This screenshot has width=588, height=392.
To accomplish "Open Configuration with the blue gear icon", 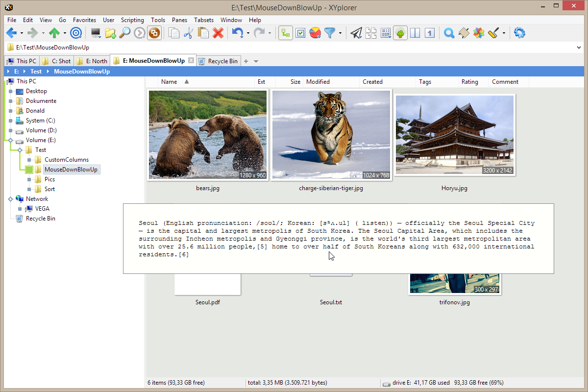I will pyautogui.click(x=519, y=33).
